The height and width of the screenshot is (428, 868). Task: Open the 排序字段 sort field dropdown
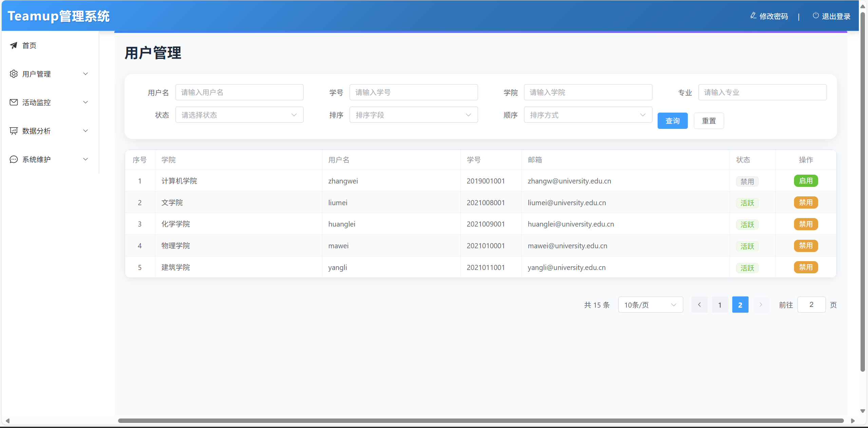pos(413,115)
